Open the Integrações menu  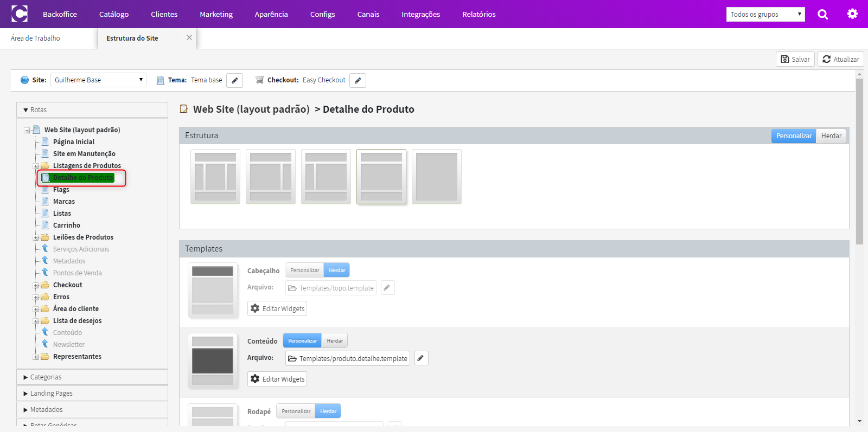(x=421, y=14)
